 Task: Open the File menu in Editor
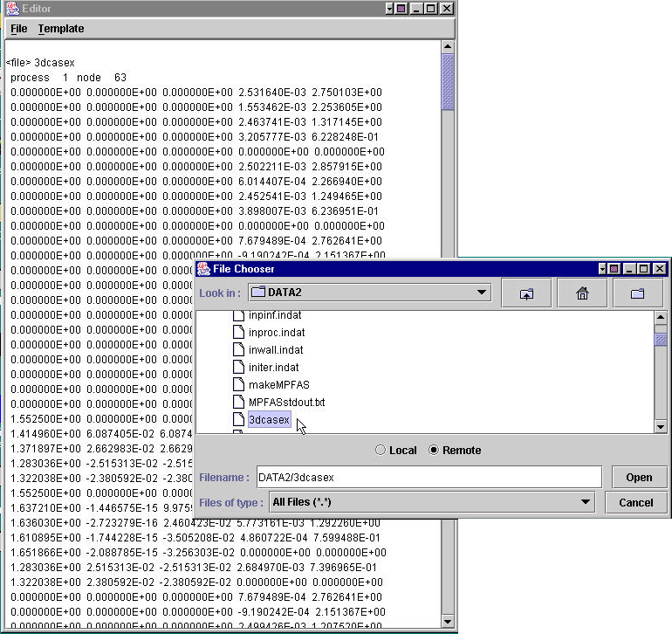click(x=18, y=29)
